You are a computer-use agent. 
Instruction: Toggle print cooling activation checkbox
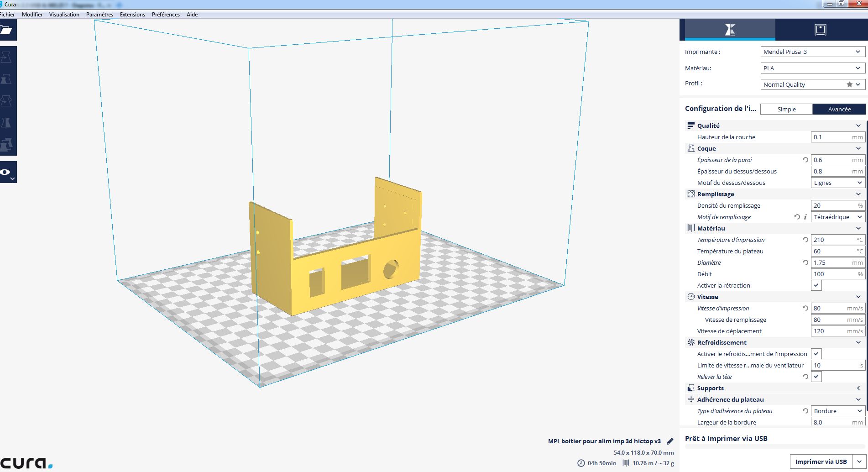[816, 354]
